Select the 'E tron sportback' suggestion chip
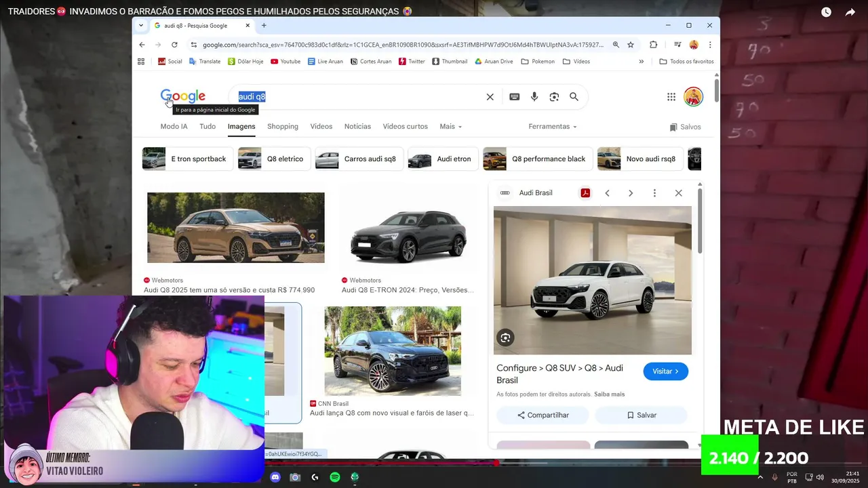 pyautogui.click(x=188, y=159)
